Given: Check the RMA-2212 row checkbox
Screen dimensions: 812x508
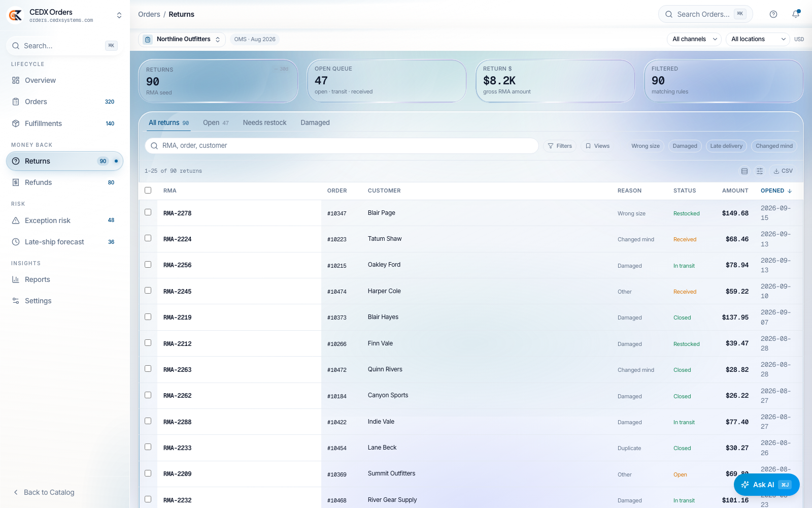Looking at the screenshot, I should (148, 343).
